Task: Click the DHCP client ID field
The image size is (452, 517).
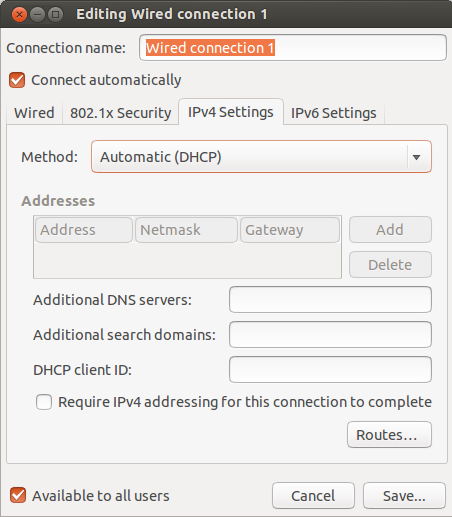Action: [x=330, y=369]
